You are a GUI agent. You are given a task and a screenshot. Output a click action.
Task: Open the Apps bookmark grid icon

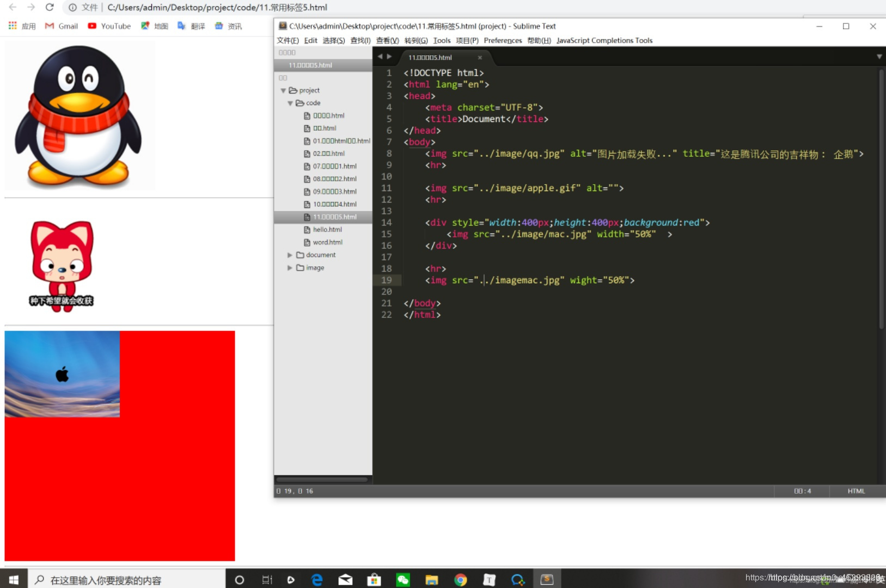pyautogui.click(x=13, y=26)
